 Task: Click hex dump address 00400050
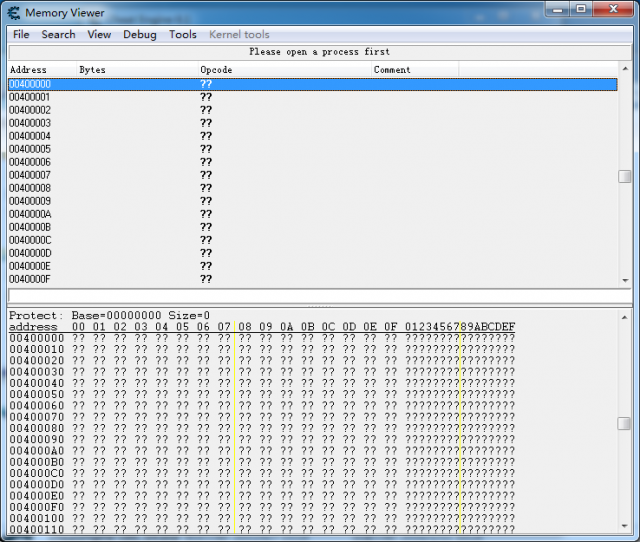pos(37,394)
